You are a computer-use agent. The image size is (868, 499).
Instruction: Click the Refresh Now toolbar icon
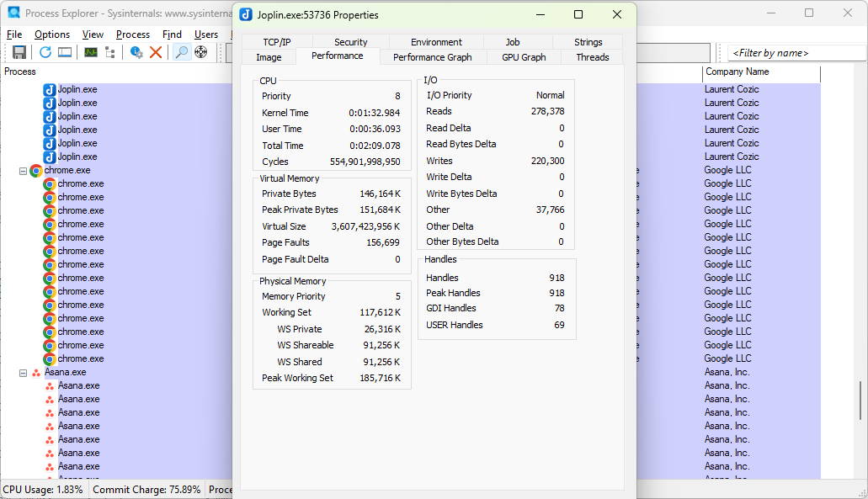[x=45, y=52]
